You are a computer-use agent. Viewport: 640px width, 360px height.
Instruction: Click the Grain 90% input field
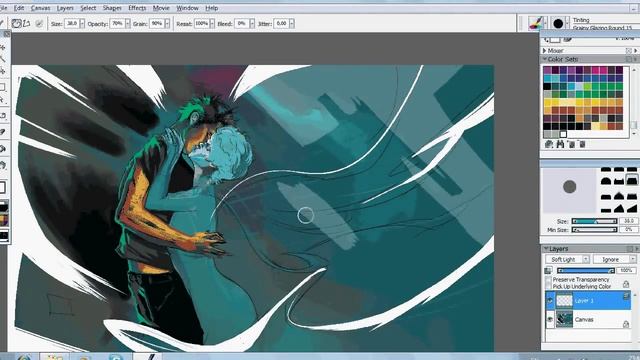coord(157,24)
